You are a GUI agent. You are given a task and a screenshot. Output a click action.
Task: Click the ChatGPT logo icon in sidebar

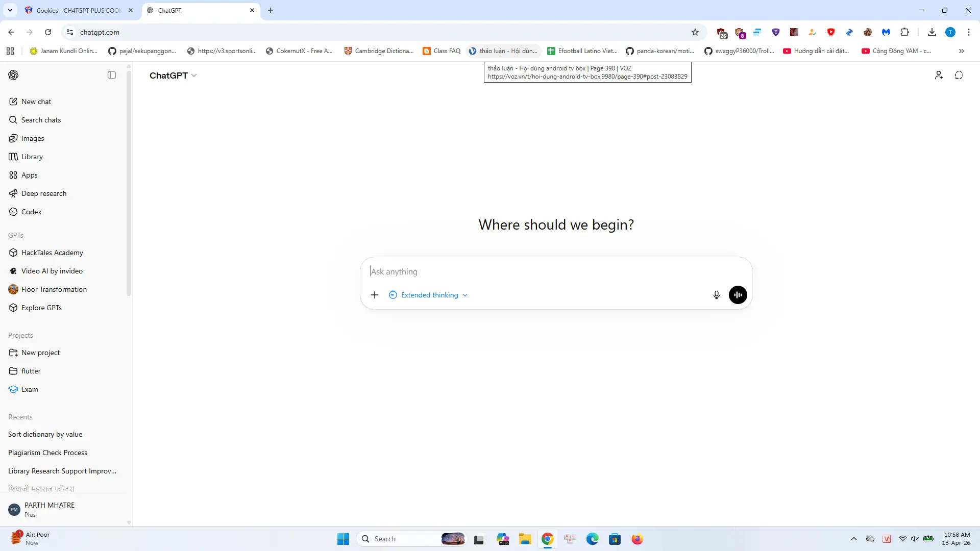[14, 75]
